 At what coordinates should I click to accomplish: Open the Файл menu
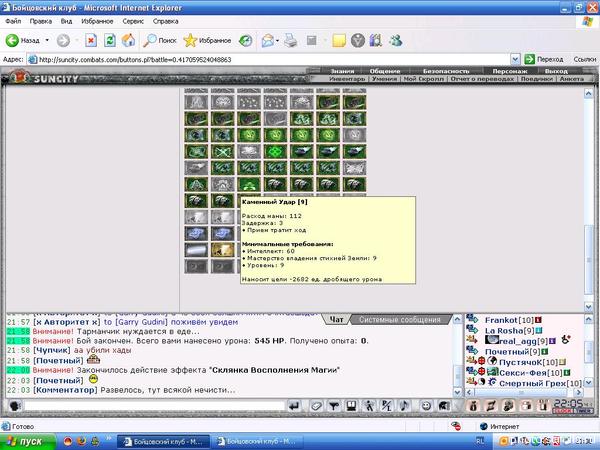(x=13, y=21)
